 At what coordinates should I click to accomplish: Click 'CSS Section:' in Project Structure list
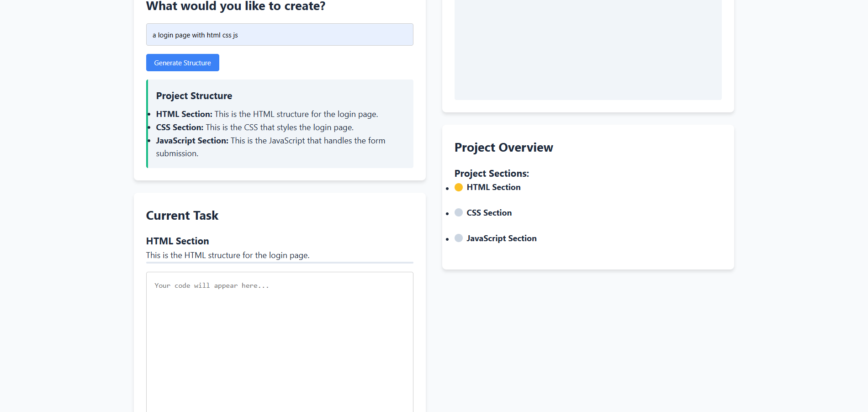coord(180,127)
